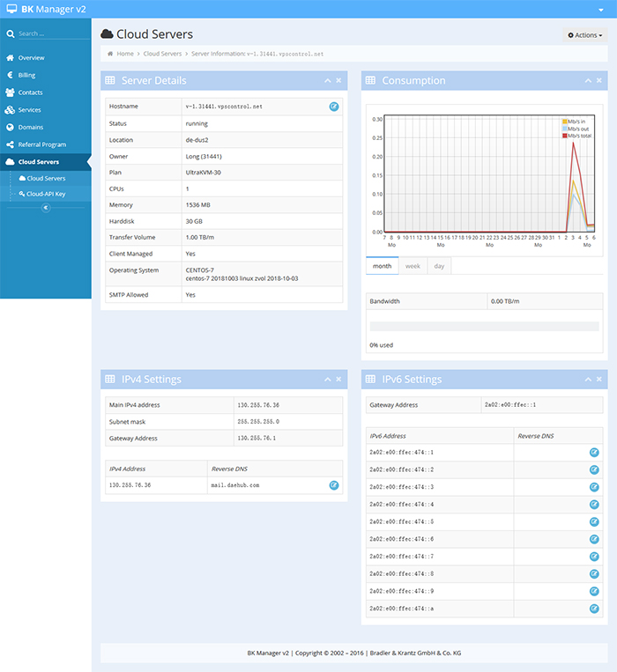The height and width of the screenshot is (672, 617).
Task: Collapse the Server Details panel
Action: point(328,80)
